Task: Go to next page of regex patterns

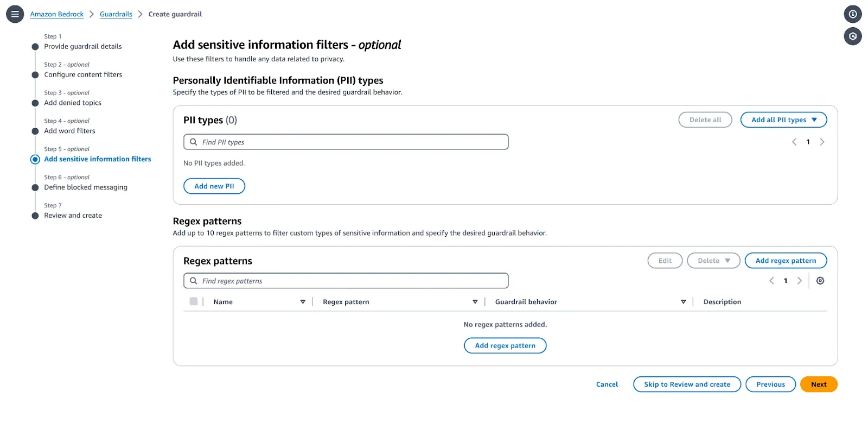Action: coord(799,281)
